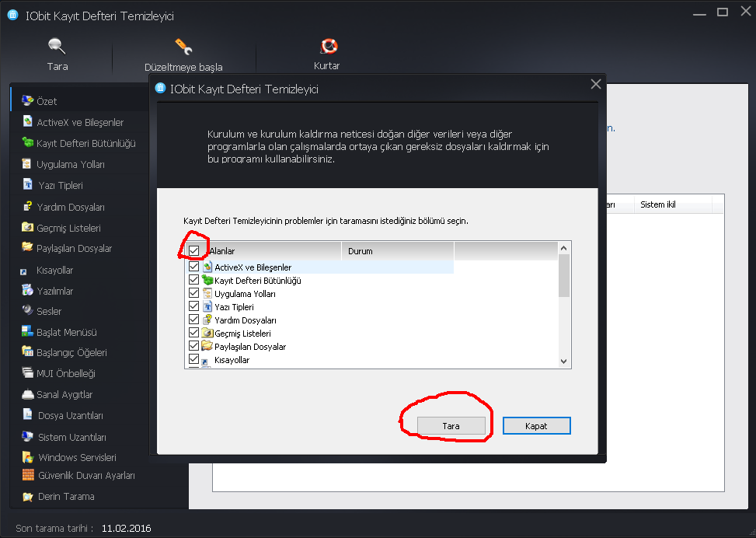Select Dosya Uzantıları sidebar icon
The height and width of the screenshot is (538, 756).
click(28, 414)
